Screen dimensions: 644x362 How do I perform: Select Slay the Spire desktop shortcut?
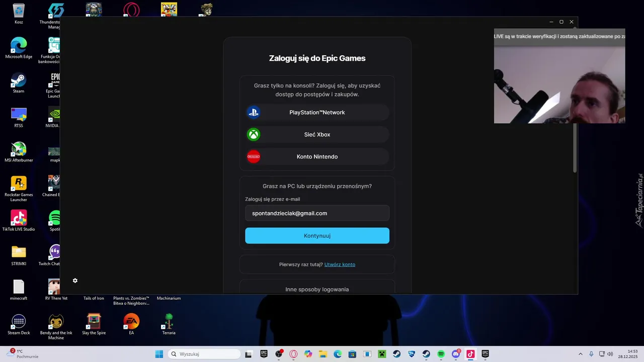click(x=94, y=324)
